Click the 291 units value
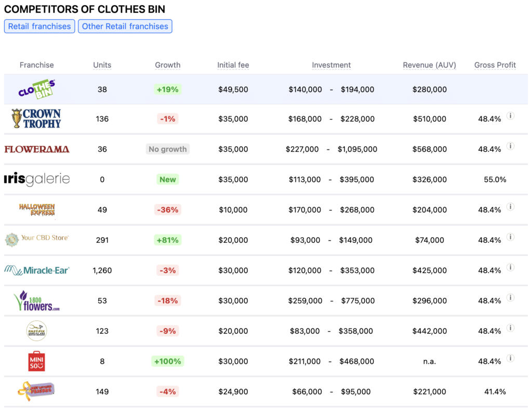 pyautogui.click(x=102, y=240)
